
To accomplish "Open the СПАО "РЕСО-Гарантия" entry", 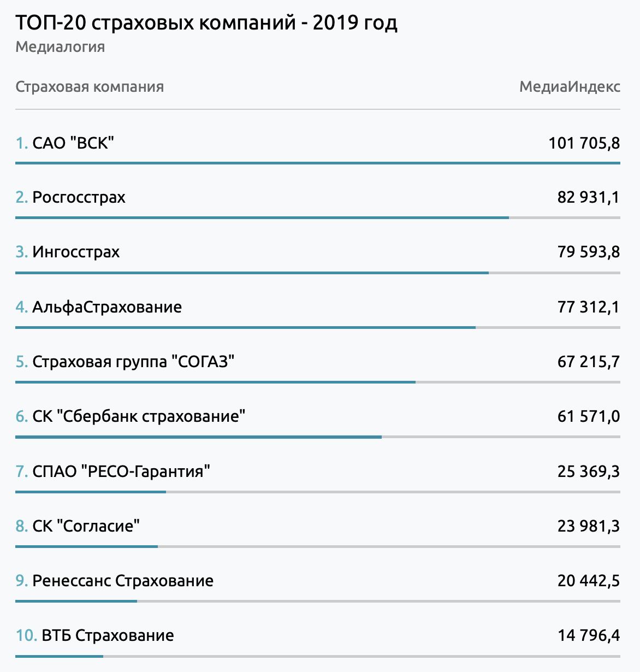I will click(x=121, y=471).
